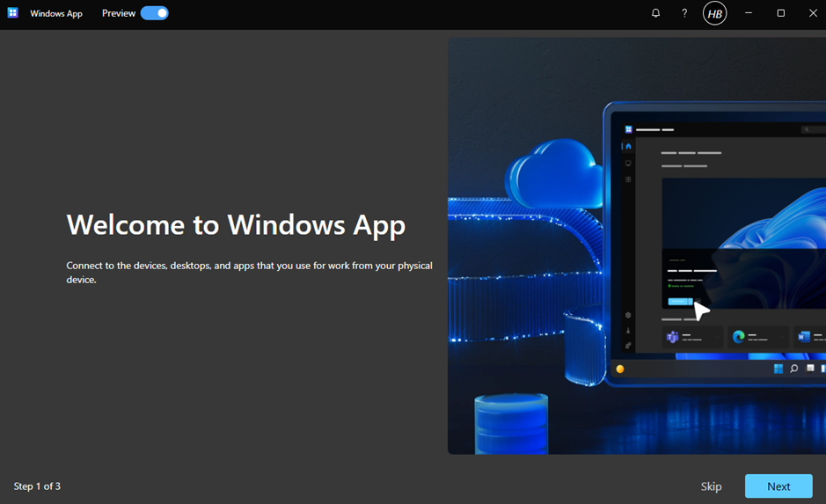Click the welcome illustration image
Image resolution: width=826 pixels, height=504 pixels.
click(637, 245)
